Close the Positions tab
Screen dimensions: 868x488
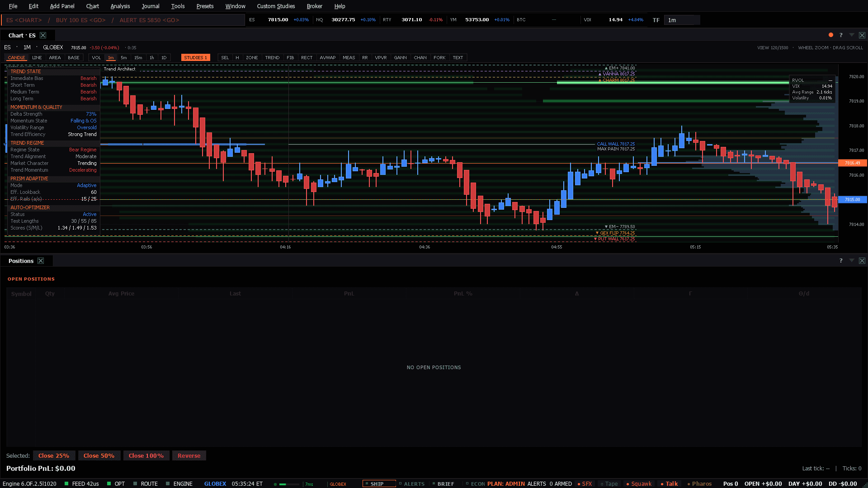[41, 261]
